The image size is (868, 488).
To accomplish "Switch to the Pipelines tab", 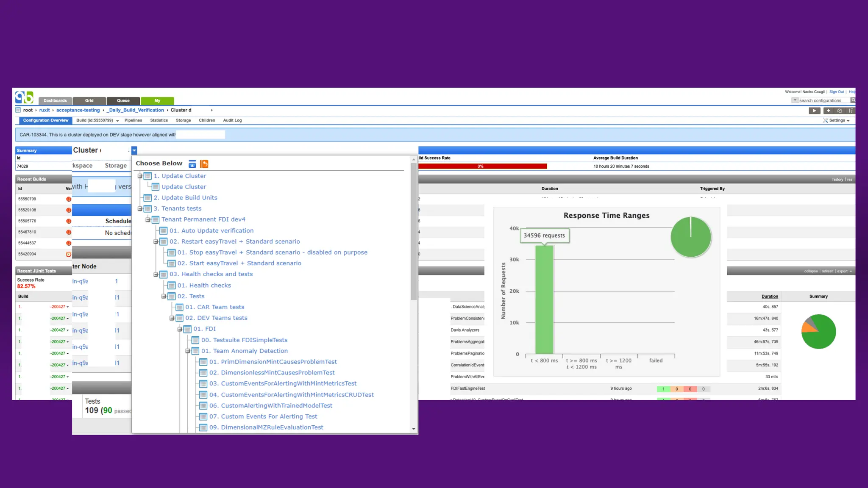I will [133, 121].
